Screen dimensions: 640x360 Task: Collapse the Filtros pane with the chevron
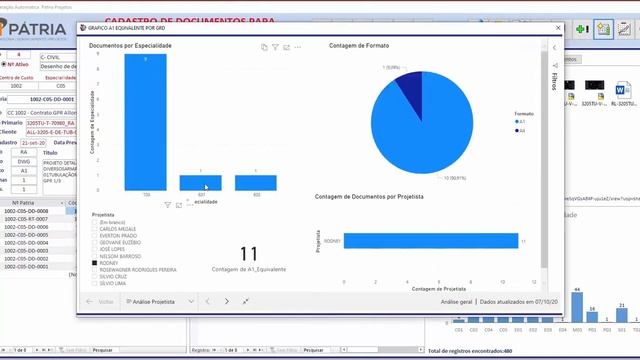click(x=554, y=47)
